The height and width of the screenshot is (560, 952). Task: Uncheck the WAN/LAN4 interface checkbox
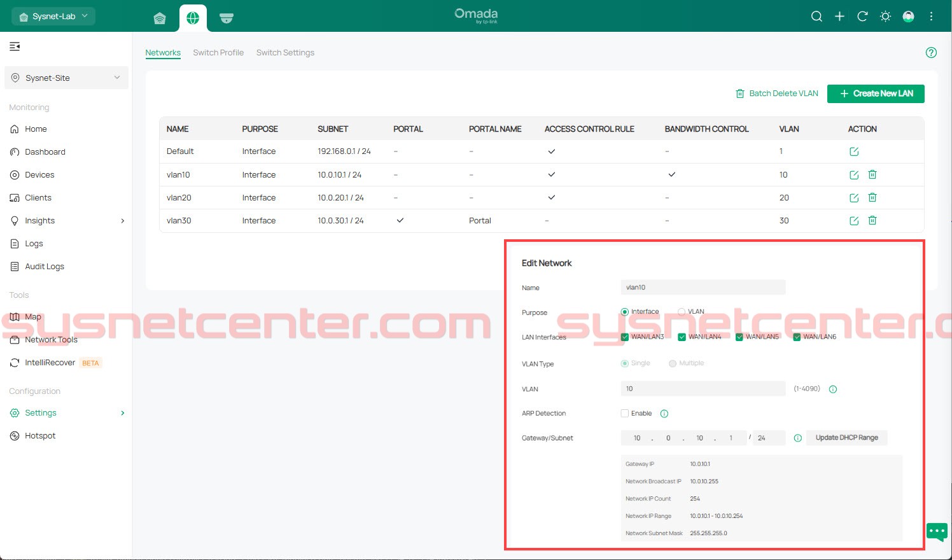[682, 337]
